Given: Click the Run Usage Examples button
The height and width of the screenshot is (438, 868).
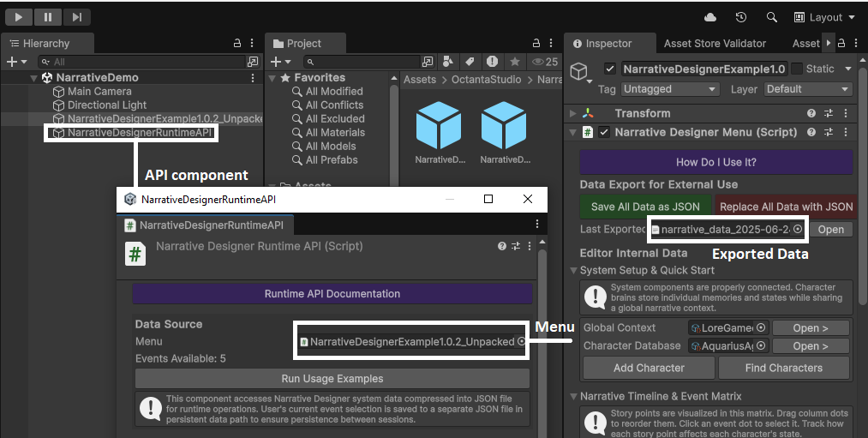Looking at the screenshot, I should click(x=332, y=378).
